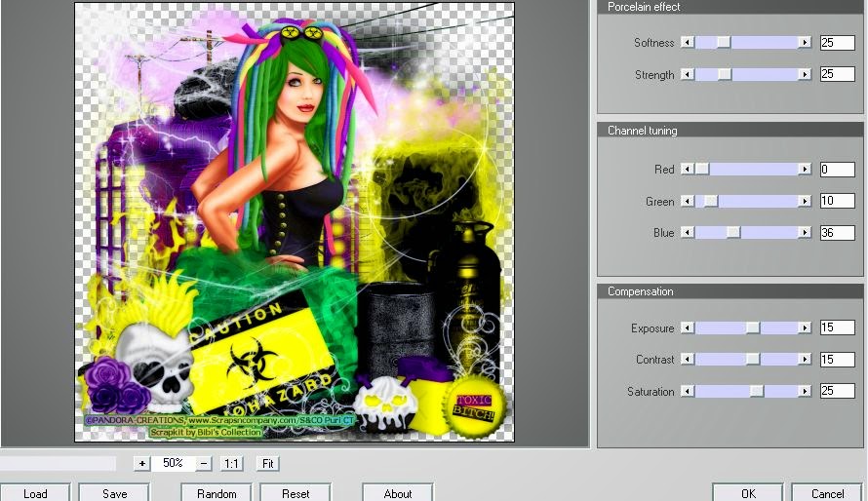Click the Strength value field
This screenshot has height=501, width=868.
838,74
